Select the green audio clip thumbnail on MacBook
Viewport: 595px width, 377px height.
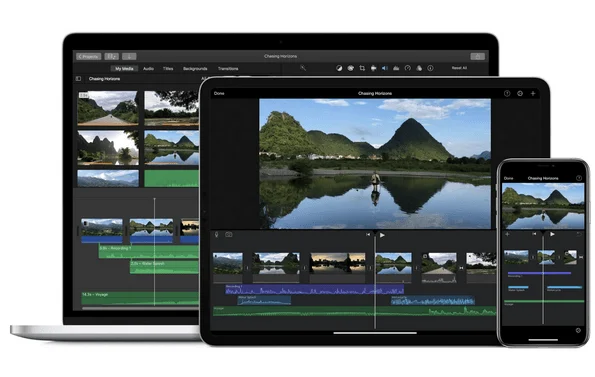[x=172, y=178]
